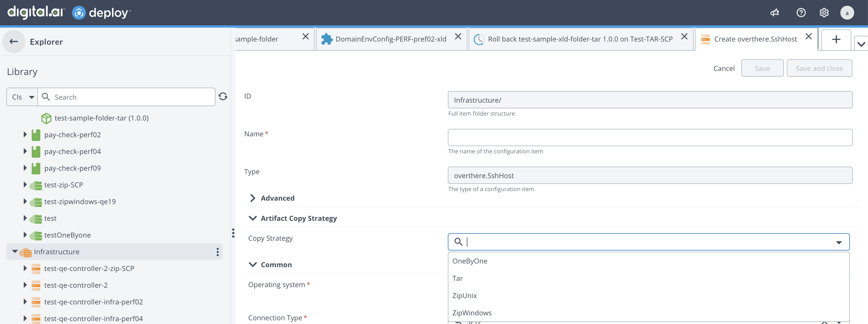
Task: Click into the Name input field
Action: 649,137
